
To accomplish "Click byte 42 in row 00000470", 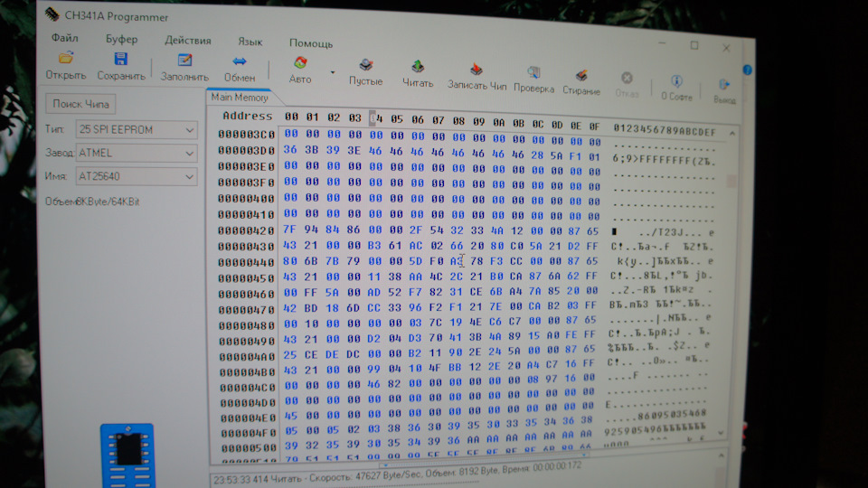I will 290,308.
